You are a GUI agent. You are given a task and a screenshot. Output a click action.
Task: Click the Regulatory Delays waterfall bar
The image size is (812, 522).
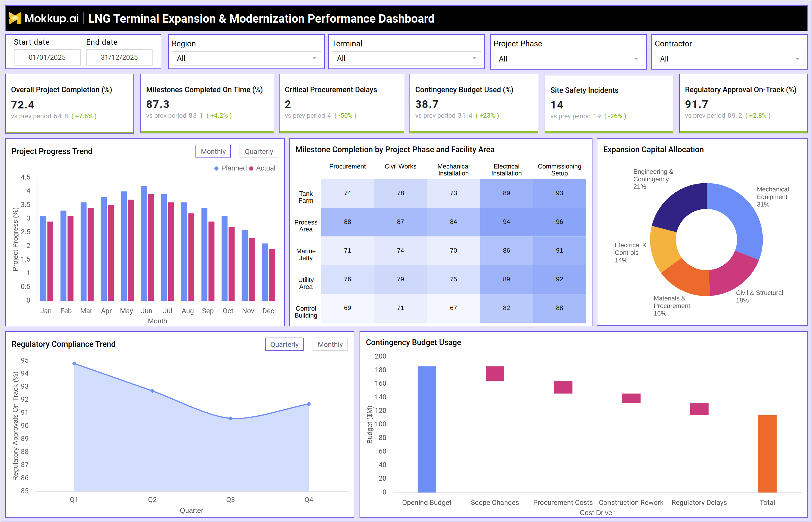(x=699, y=409)
